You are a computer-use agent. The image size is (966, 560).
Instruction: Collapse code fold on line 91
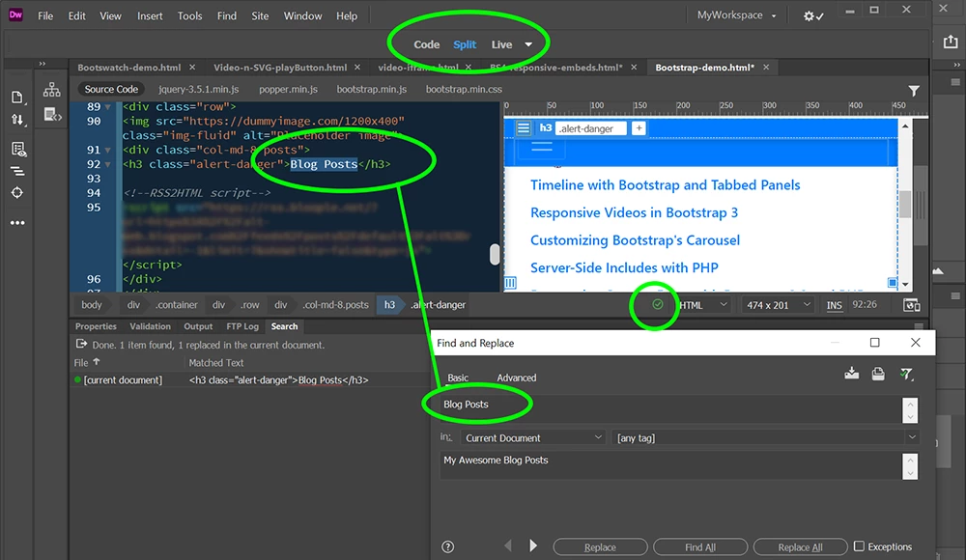108,150
